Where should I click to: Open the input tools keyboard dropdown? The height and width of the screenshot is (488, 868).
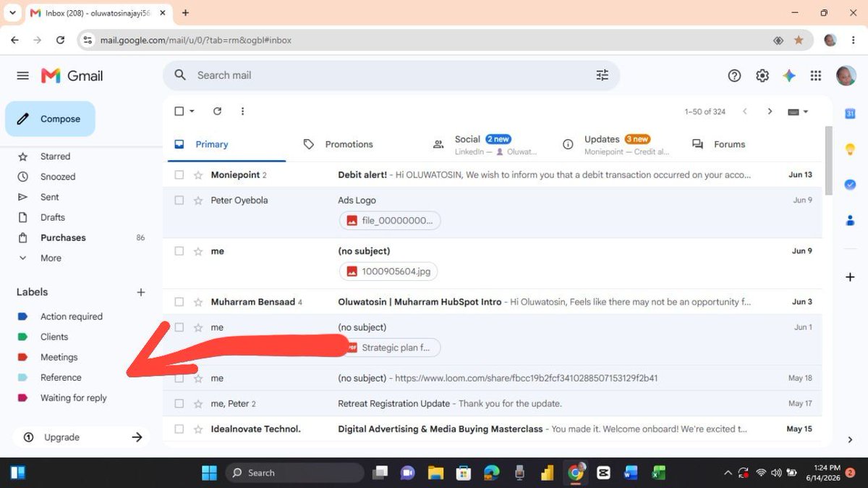[x=798, y=112]
